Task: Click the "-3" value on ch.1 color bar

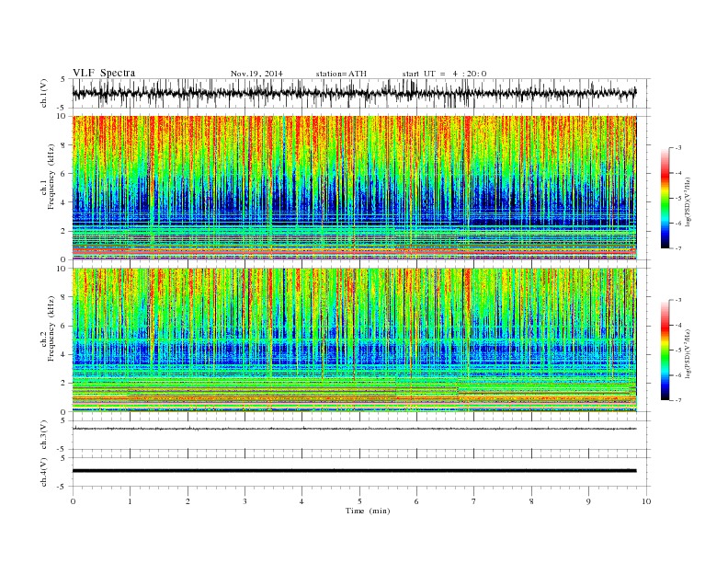Action: tap(678, 148)
